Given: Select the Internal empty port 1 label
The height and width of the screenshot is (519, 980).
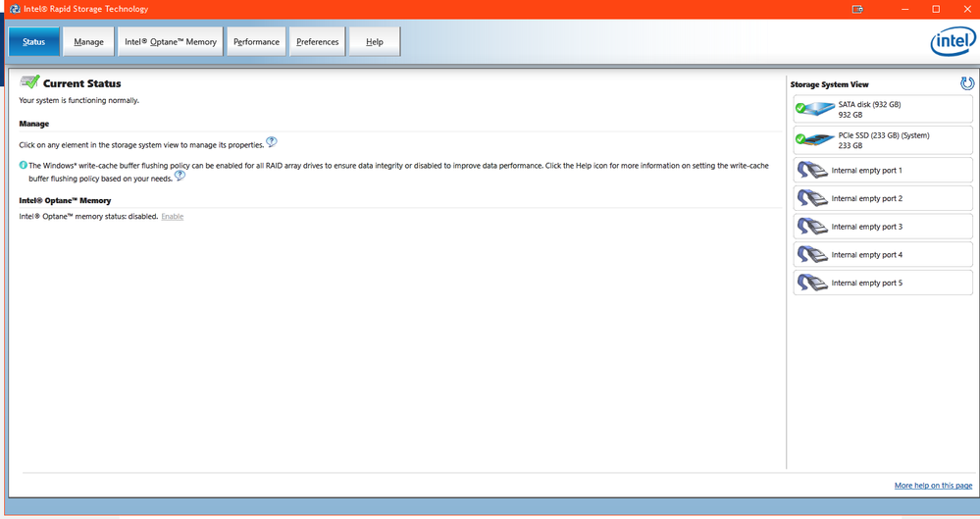Looking at the screenshot, I should point(867,170).
